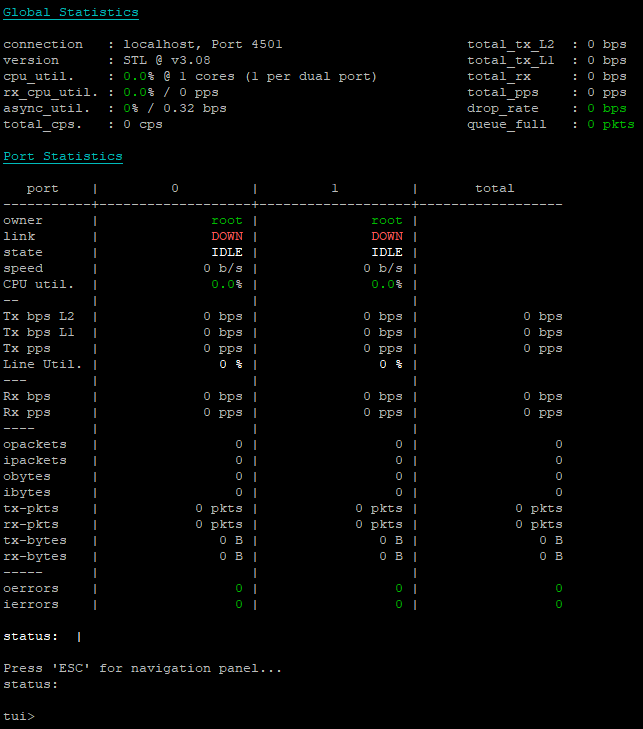
Task: Select the async_util. 0.32 bps value
Action: [195, 108]
